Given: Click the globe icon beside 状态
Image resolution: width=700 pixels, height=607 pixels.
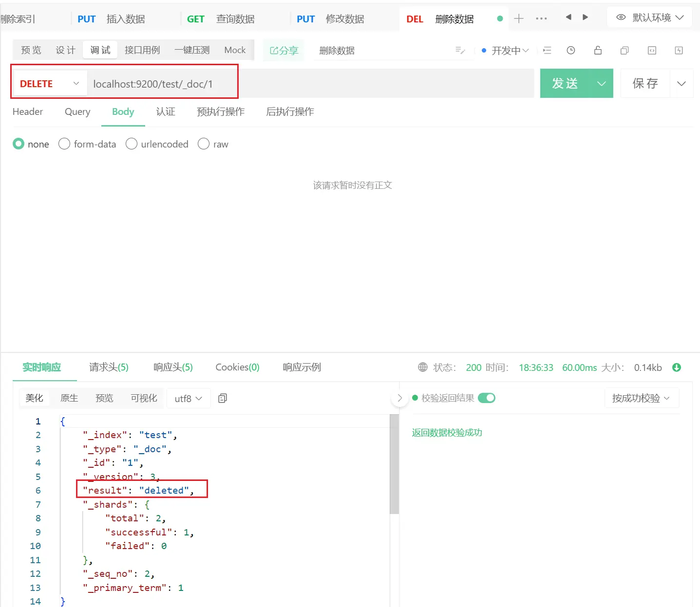Looking at the screenshot, I should (423, 368).
